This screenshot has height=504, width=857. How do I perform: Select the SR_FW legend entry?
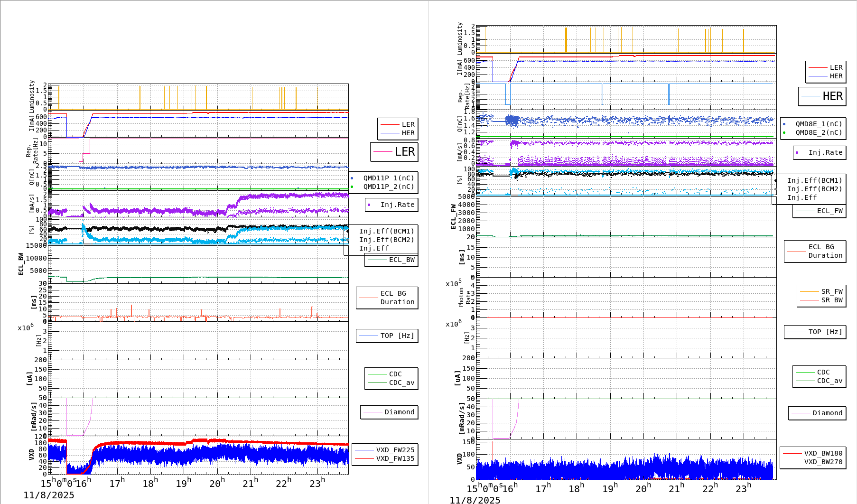831,291
